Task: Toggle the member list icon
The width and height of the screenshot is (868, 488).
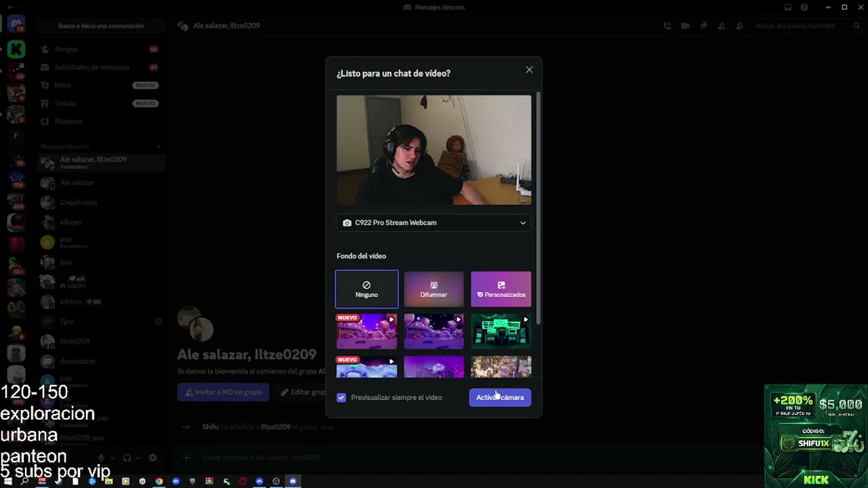Action: (x=738, y=26)
